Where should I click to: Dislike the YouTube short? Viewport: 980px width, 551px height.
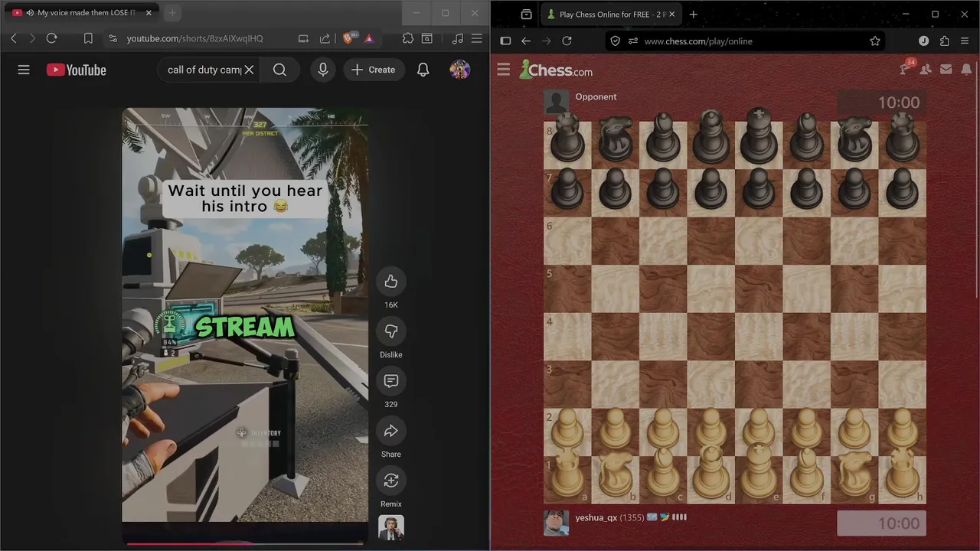391,331
